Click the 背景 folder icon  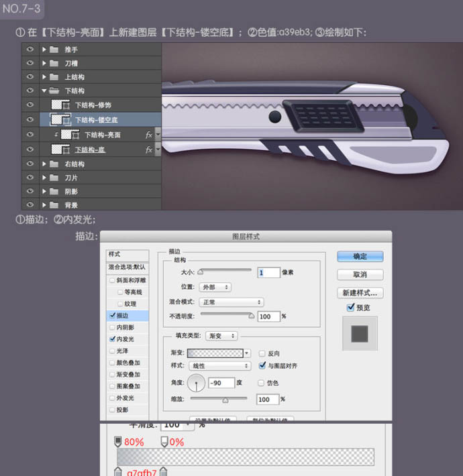point(54,205)
